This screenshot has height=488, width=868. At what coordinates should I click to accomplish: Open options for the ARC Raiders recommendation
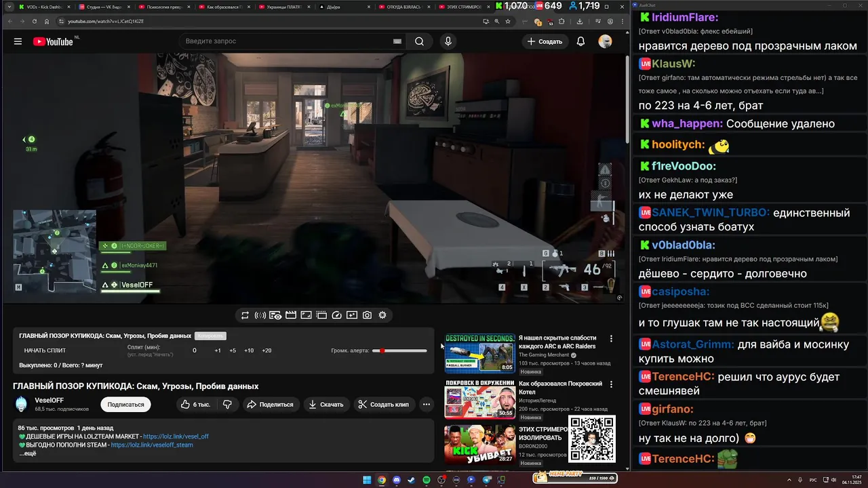point(611,339)
